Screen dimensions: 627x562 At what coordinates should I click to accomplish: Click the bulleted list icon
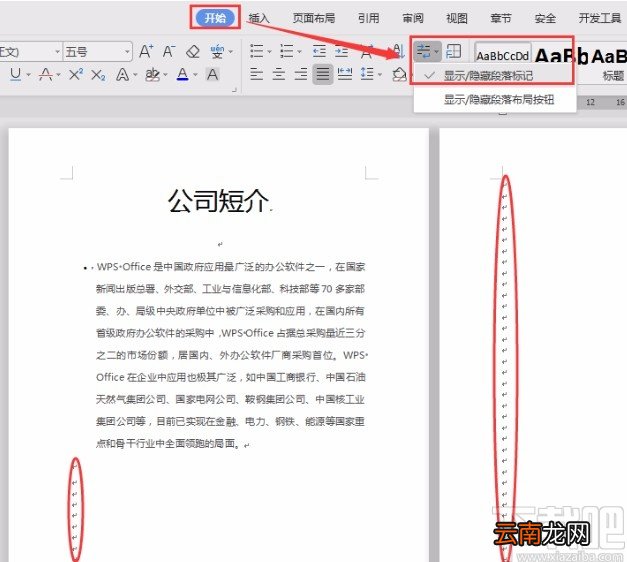click(256, 51)
